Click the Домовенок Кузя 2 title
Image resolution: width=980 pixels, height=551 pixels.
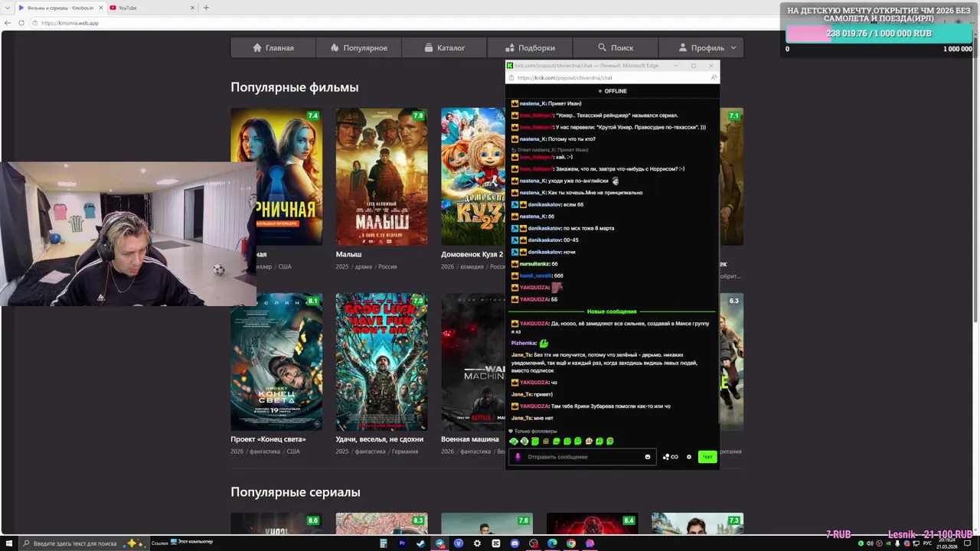point(472,254)
